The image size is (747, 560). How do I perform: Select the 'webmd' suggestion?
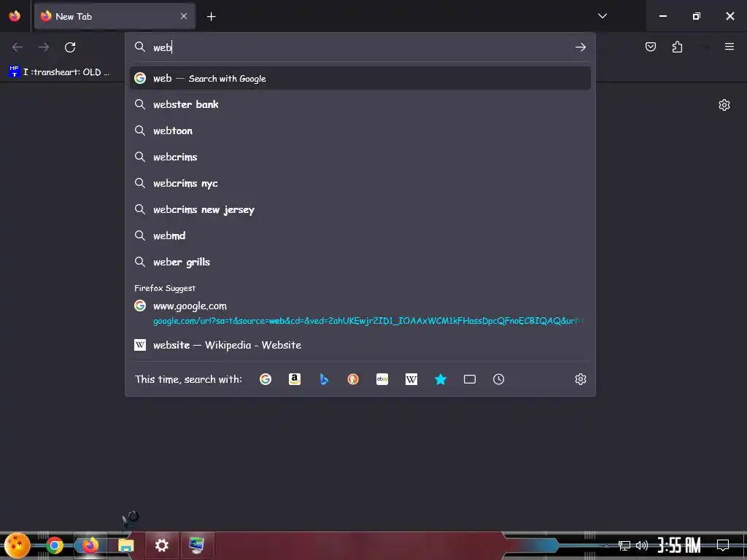[x=360, y=236]
